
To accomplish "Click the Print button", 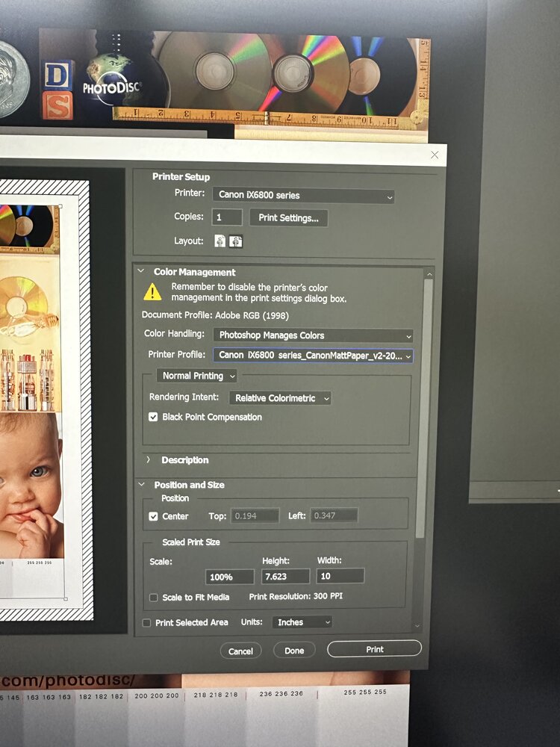I will pos(374,649).
